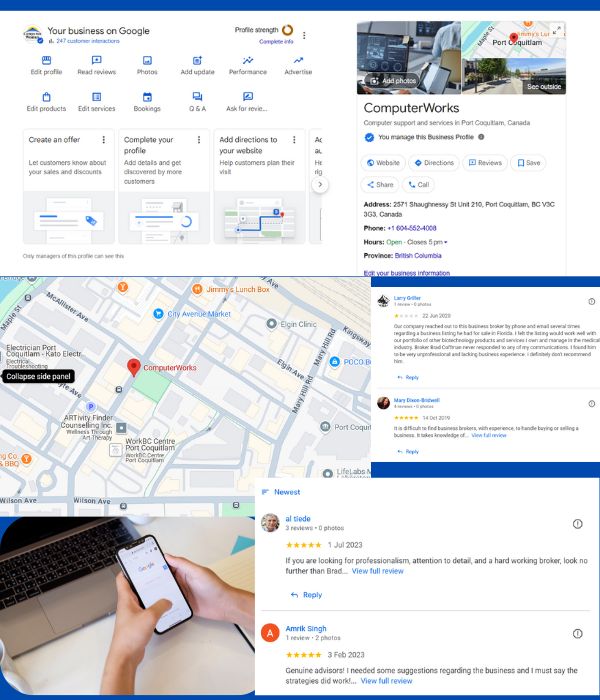Open al tiede's reviewer profile

click(x=298, y=518)
